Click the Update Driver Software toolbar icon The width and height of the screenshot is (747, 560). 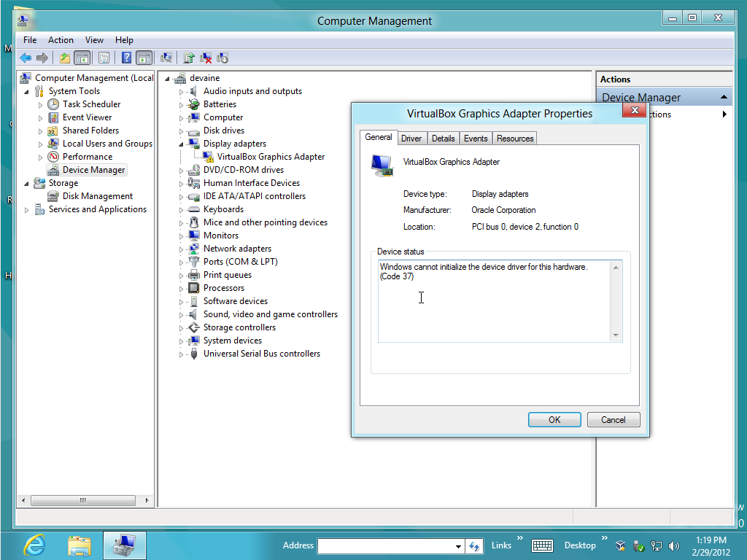click(189, 58)
